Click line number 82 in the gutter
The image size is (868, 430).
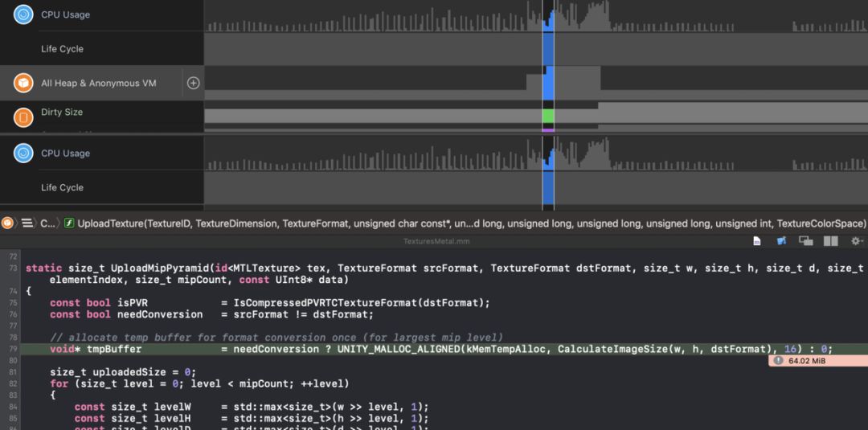coord(14,384)
